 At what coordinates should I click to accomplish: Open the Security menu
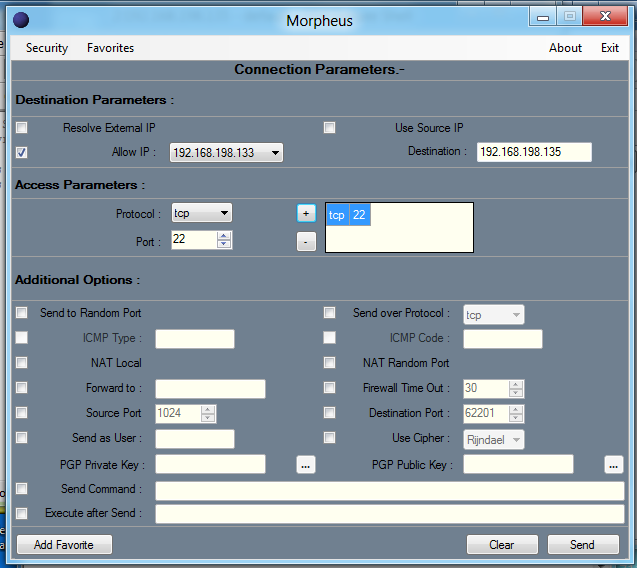point(47,48)
